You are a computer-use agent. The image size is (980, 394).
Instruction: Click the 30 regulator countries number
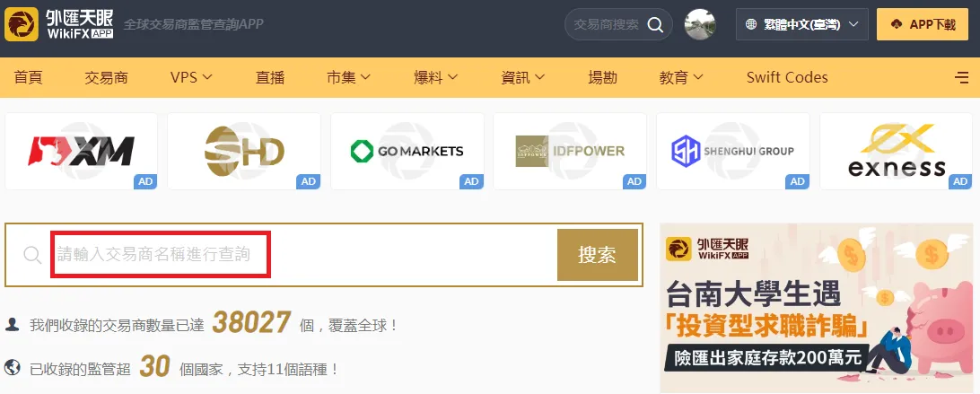[x=154, y=366]
